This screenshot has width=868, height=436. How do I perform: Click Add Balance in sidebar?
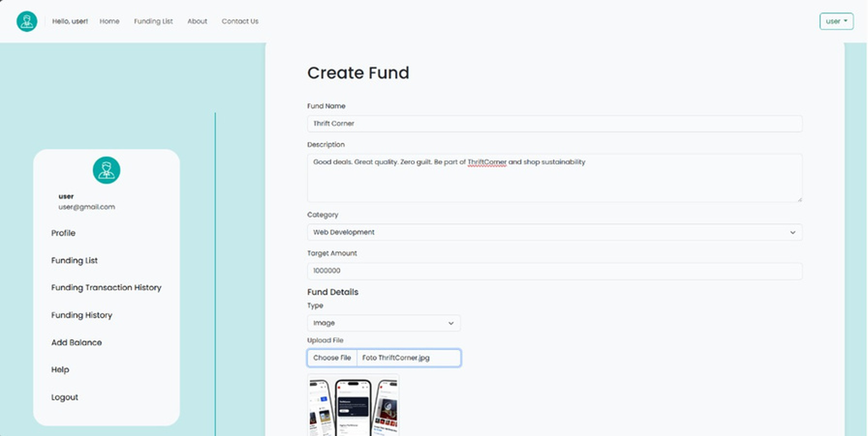pyautogui.click(x=76, y=343)
